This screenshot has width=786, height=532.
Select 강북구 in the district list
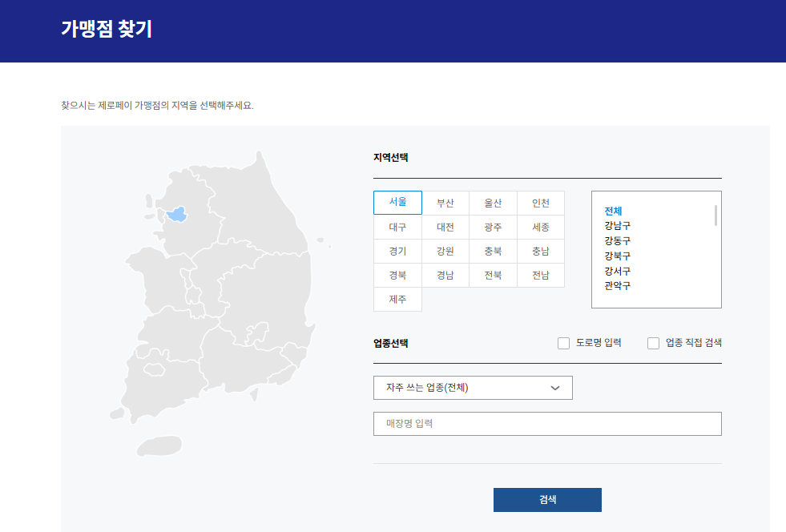tap(617, 256)
